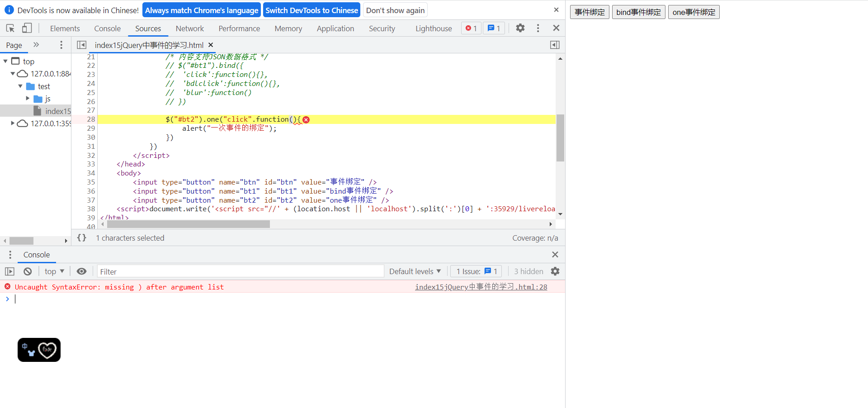Image resolution: width=868 pixels, height=408 pixels.
Task: Click the red error count badge
Action: (x=471, y=28)
